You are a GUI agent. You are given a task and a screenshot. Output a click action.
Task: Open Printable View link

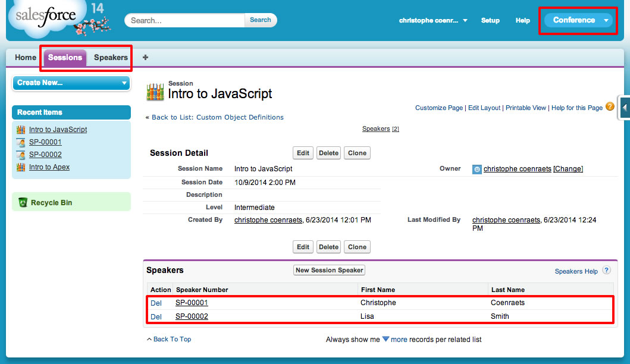click(x=525, y=108)
